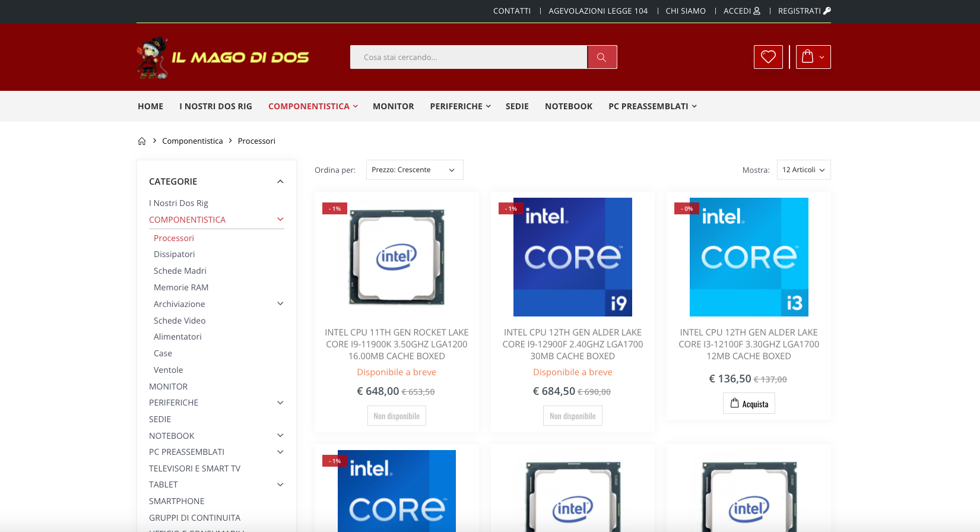Select Processori in the sidebar
The width and height of the screenshot is (980, 532).
[174, 238]
